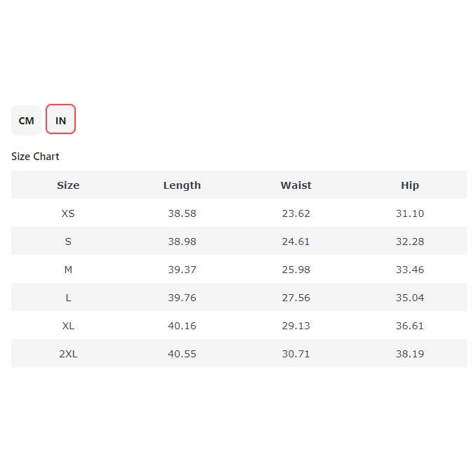Click the Hip column header
Image resolution: width=476 pixels, height=476 pixels.
point(410,185)
